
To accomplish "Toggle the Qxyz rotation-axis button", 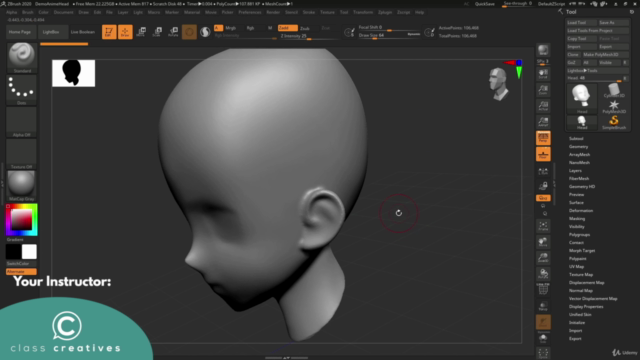I will pyautogui.click(x=543, y=198).
